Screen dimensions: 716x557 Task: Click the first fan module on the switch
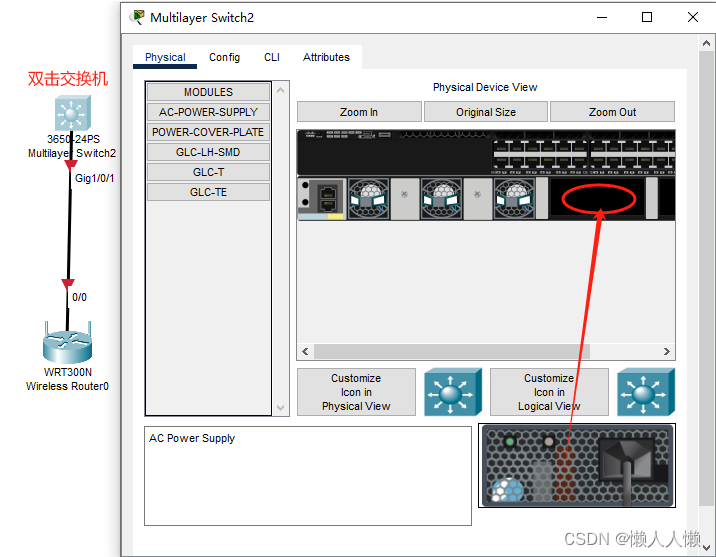(368, 199)
